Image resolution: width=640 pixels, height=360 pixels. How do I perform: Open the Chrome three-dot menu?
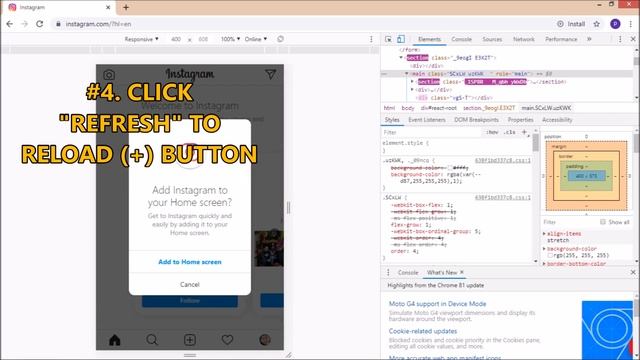631,24
